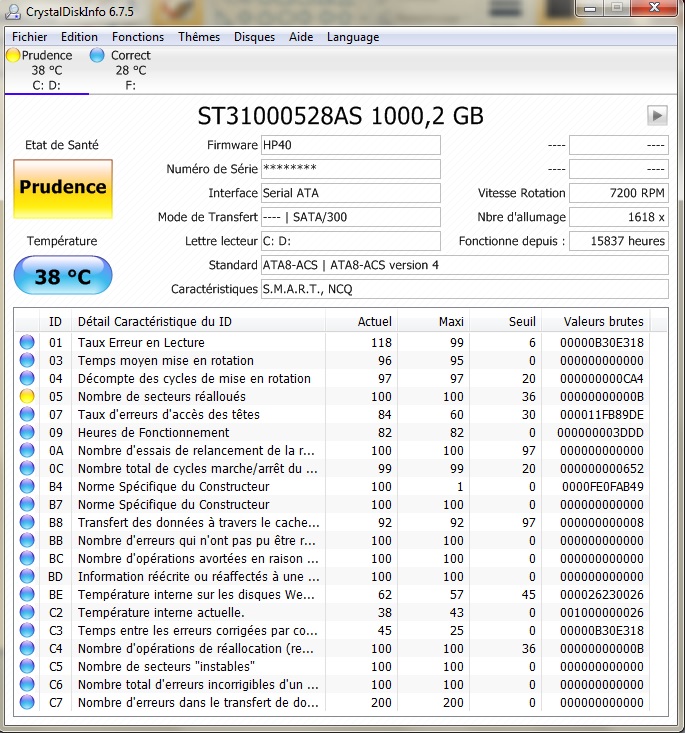Select the Correct F: disk tab
685x733 pixels.
pyautogui.click(x=130, y=70)
